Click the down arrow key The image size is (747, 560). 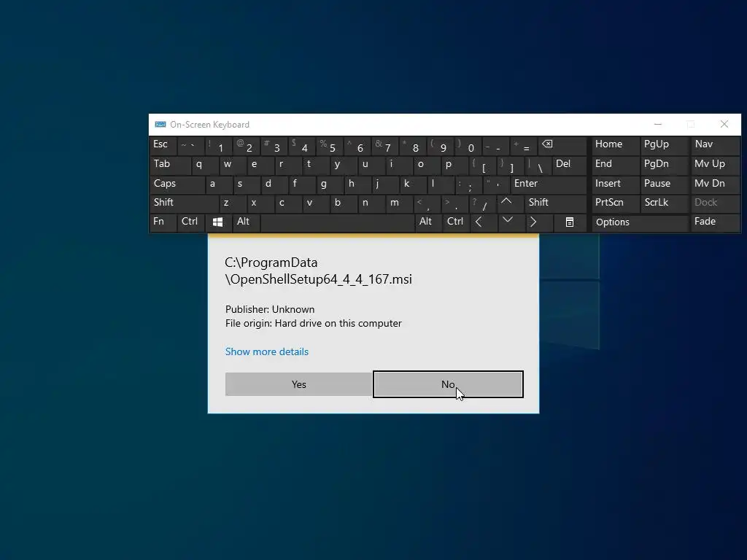(511, 222)
